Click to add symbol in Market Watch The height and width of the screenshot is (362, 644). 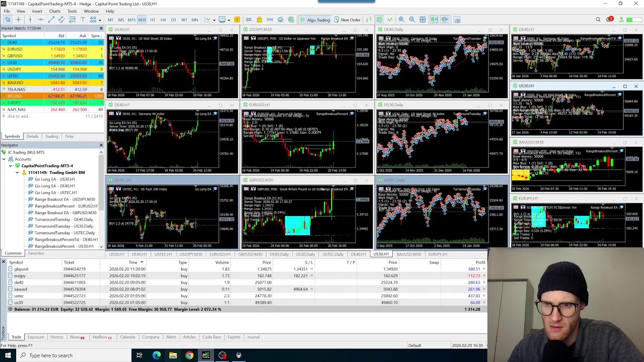pos(18,116)
